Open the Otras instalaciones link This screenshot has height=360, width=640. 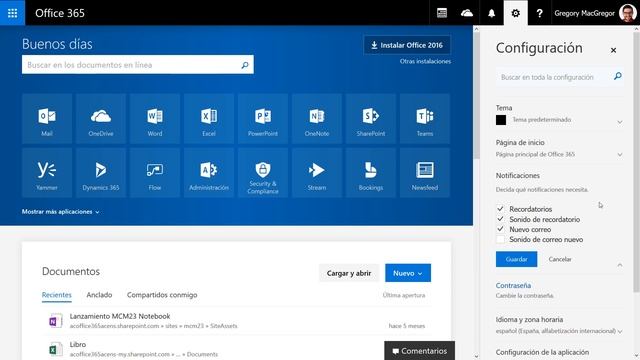(x=425, y=61)
